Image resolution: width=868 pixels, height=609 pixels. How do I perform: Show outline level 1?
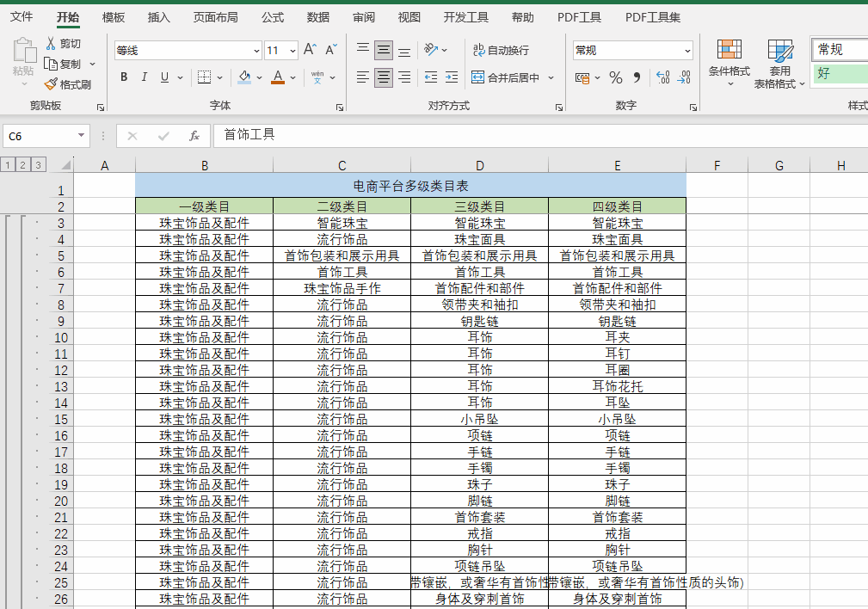click(7, 165)
